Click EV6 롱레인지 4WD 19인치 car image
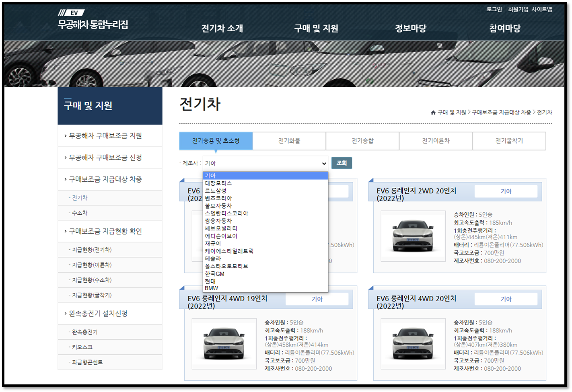Screen dimensions: 572x392 (224, 344)
